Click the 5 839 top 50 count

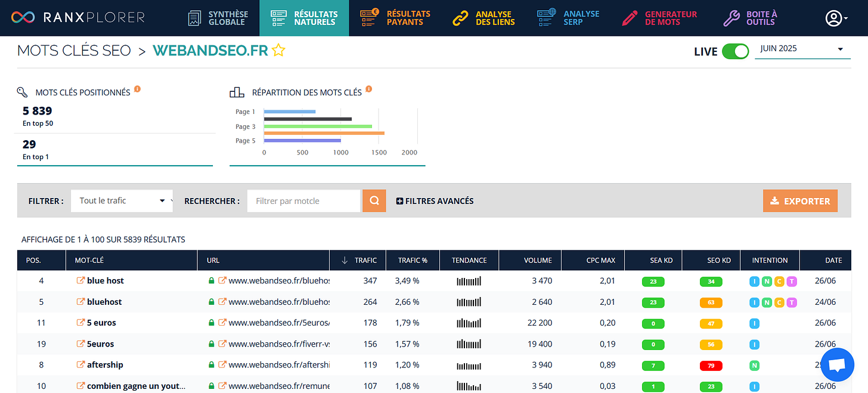click(38, 111)
